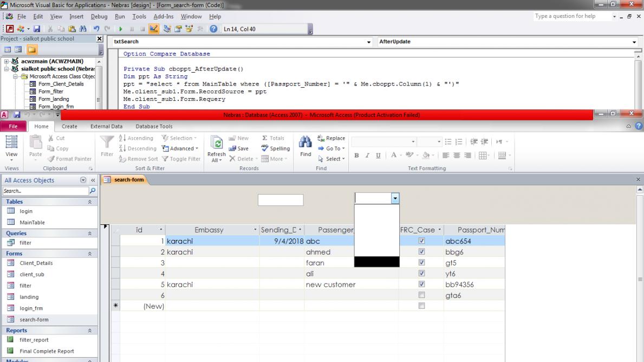Undo last edit in VBA toolbar
This screenshot has height=362, width=644.
point(96,29)
